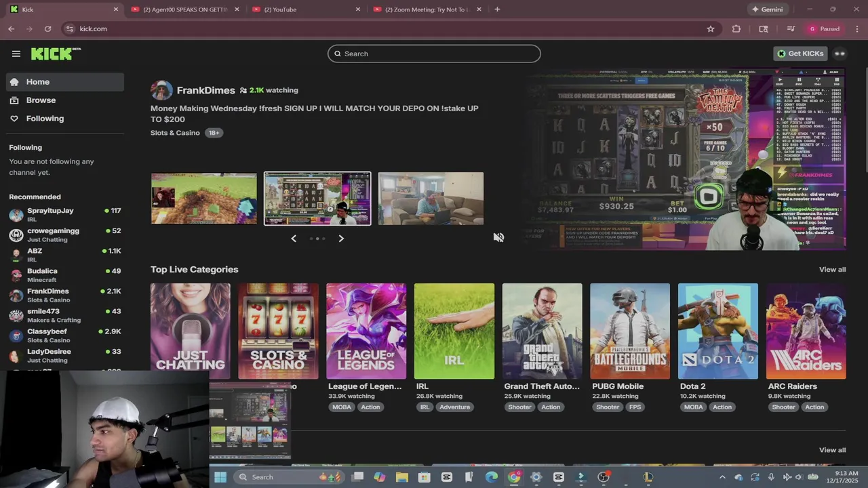The width and height of the screenshot is (868, 488).
Task: Open Browse in Kick sidebar
Action: 65,100
